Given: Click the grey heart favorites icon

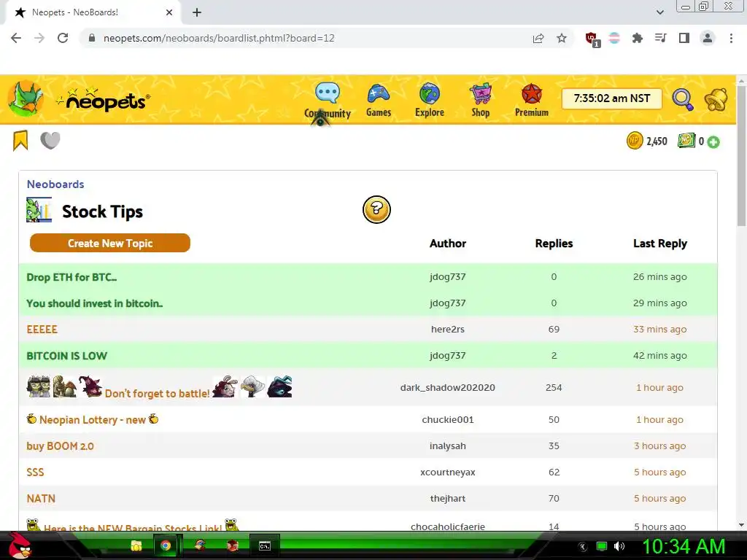Looking at the screenshot, I should point(50,140).
